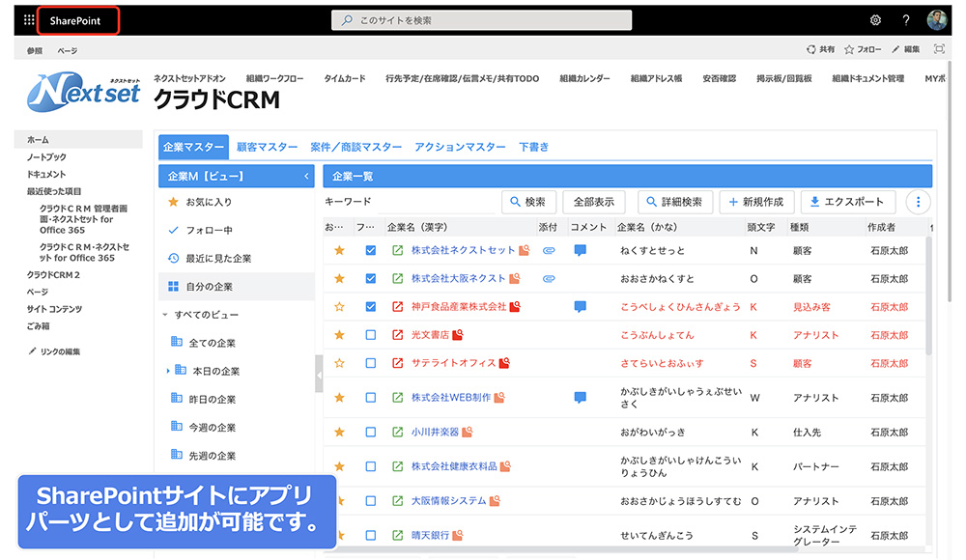
Task: Click the card icon beside サテライトオフィス
Action: pos(504,363)
